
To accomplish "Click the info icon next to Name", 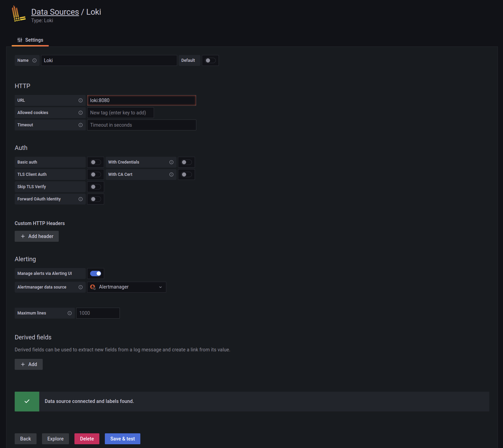I will [x=35, y=60].
